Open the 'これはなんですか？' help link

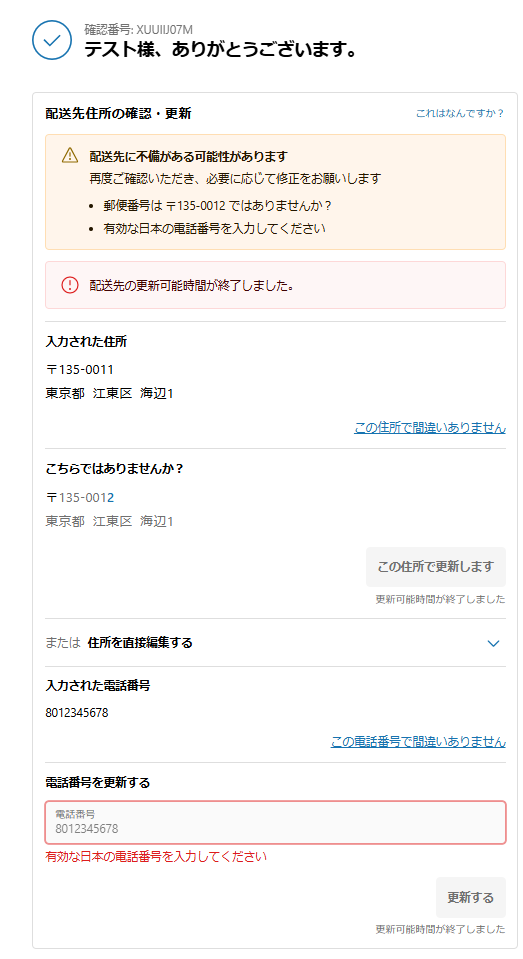[x=460, y=113]
